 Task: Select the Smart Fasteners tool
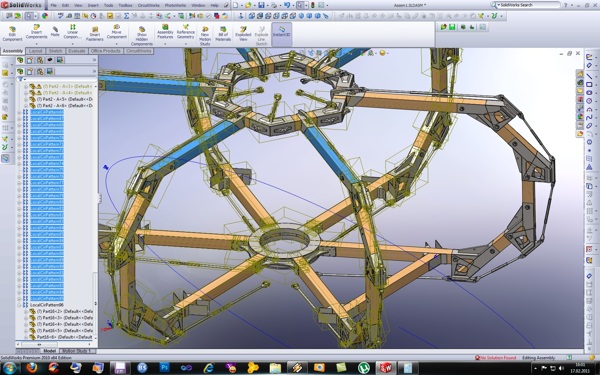[x=95, y=33]
